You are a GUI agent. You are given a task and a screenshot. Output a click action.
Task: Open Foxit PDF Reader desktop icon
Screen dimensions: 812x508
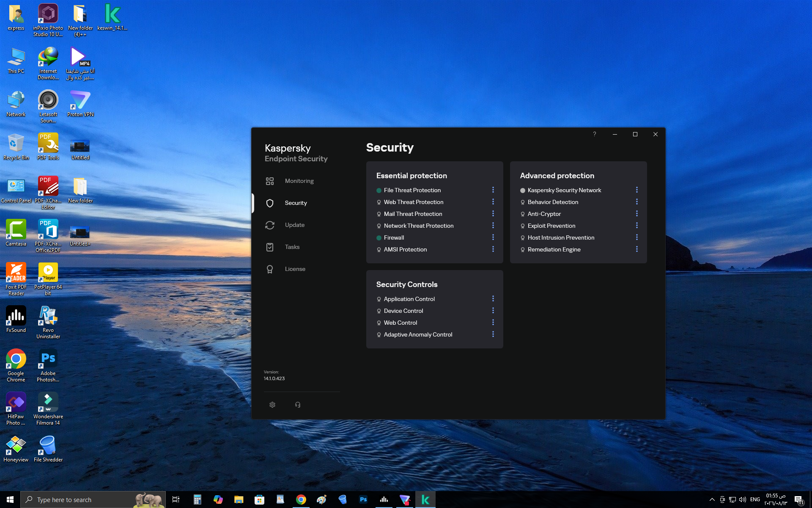tap(16, 279)
